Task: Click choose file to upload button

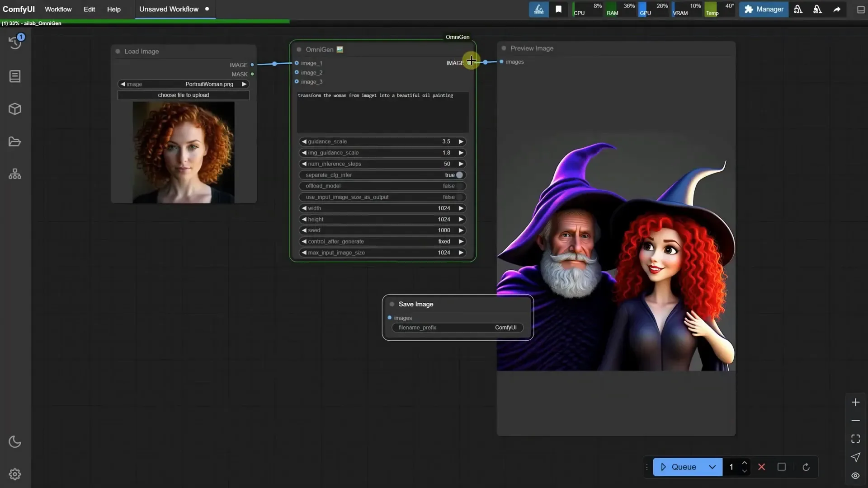Action: [184, 95]
